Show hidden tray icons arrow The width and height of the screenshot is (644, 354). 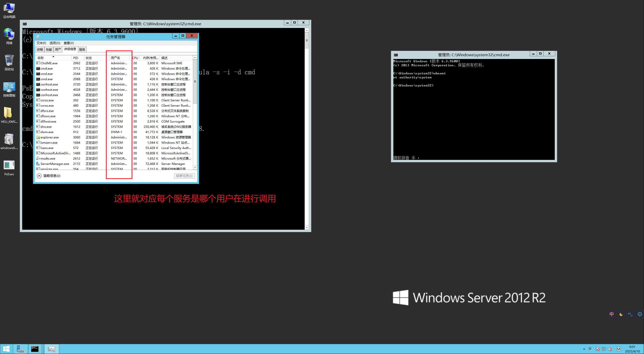pos(584,349)
